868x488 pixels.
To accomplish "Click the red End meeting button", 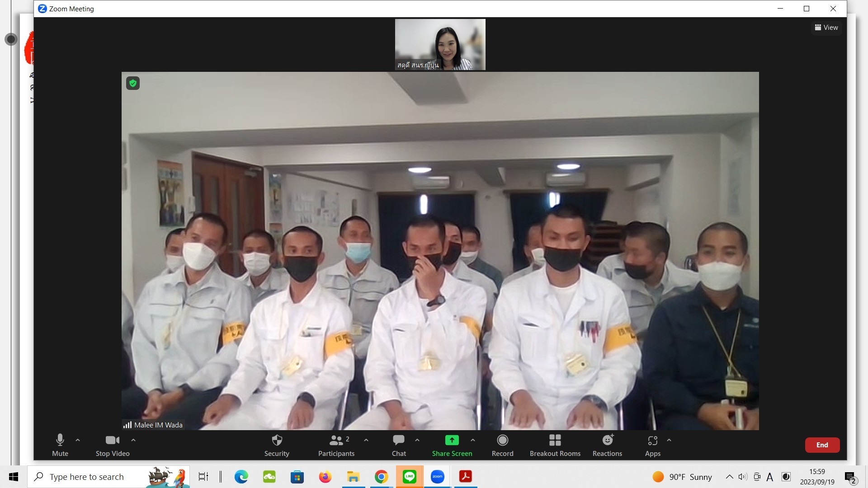I will tap(822, 445).
